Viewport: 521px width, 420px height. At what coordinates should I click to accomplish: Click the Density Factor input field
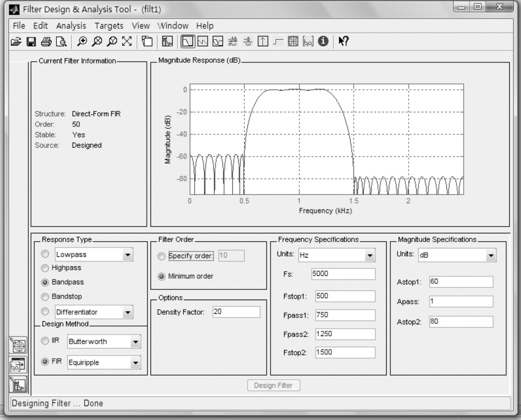pos(236,312)
